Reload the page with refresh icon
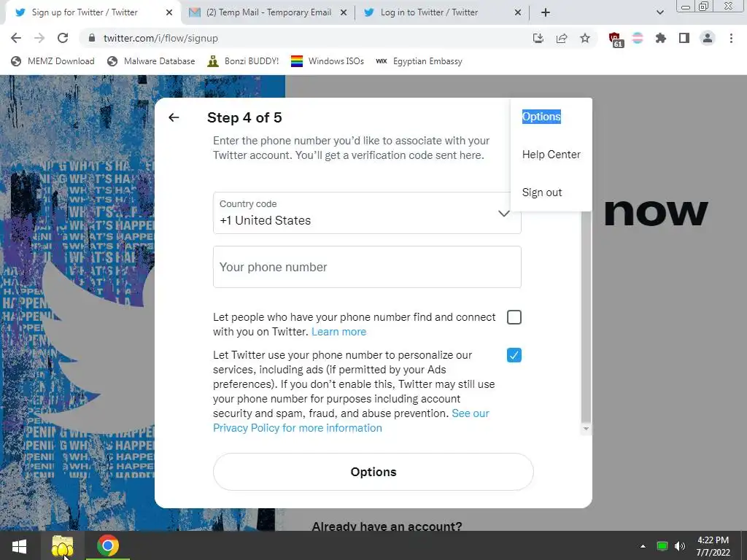The image size is (747, 560). [63, 38]
